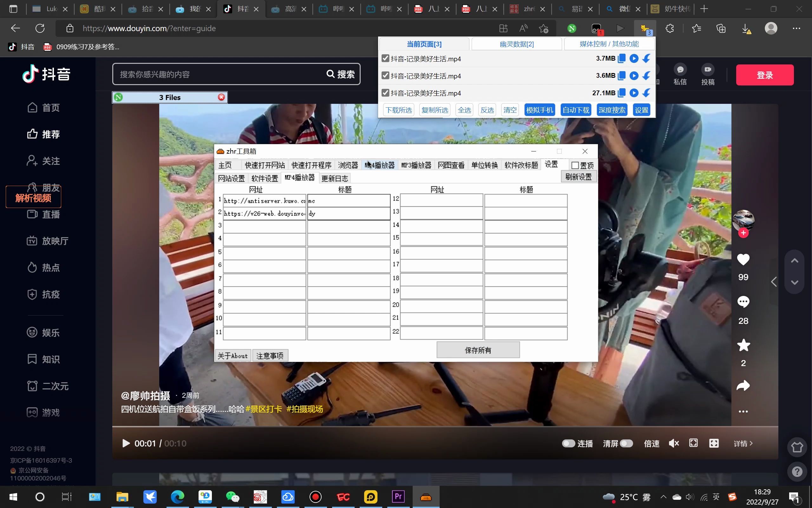Open WeChat from the taskbar
The width and height of the screenshot is (812, 508).
pyautogui.click(x=232, y=497)
